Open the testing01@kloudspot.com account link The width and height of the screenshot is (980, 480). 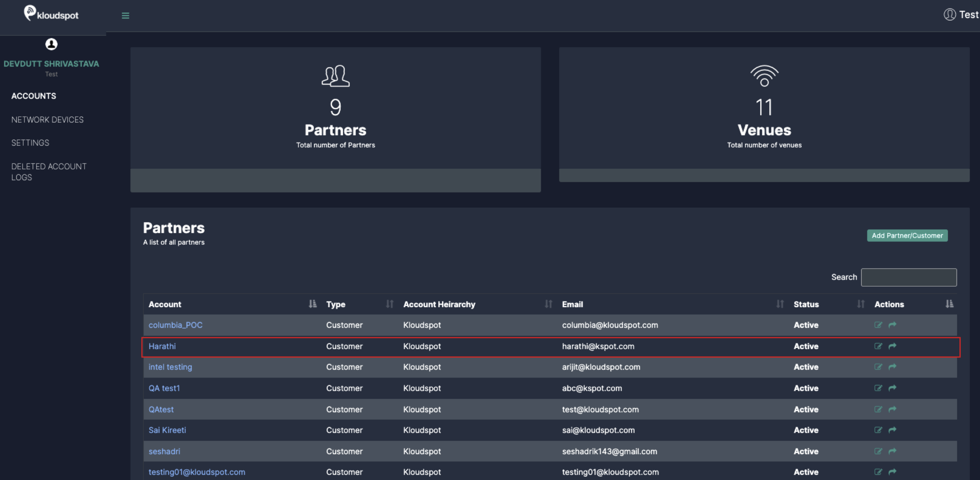[197, 472]
